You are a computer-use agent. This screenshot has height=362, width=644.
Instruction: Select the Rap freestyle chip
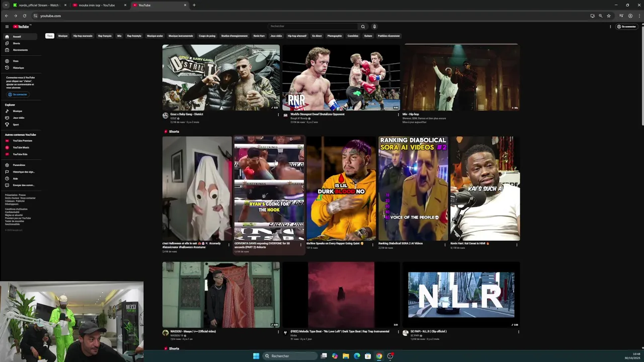click(134, 36)
